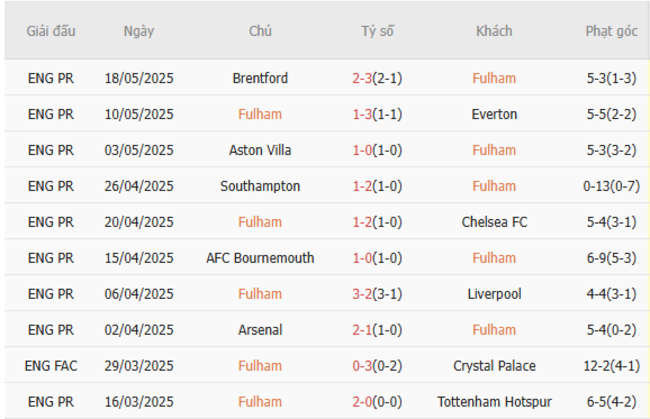Click the Ngày column header

point(139,31)
